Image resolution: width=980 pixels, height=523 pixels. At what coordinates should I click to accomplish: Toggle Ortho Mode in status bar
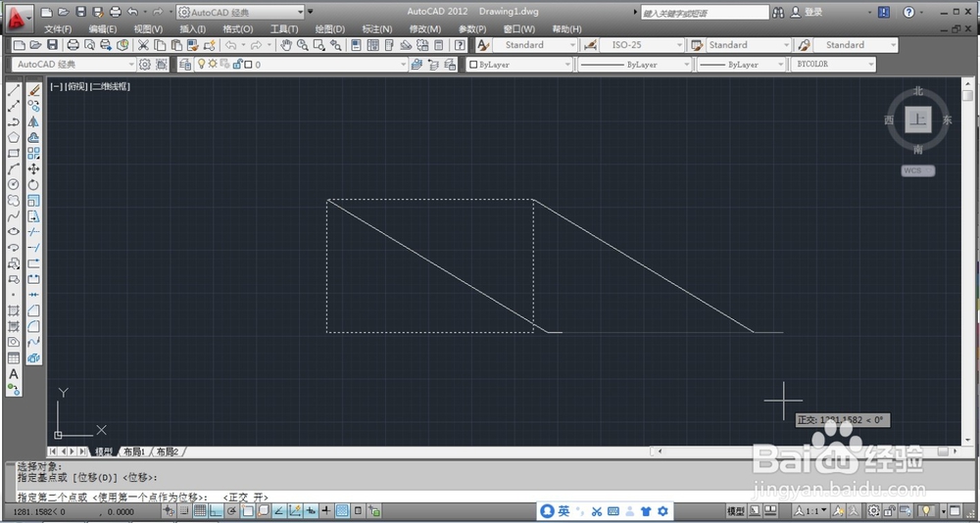[x=216, y=511]
